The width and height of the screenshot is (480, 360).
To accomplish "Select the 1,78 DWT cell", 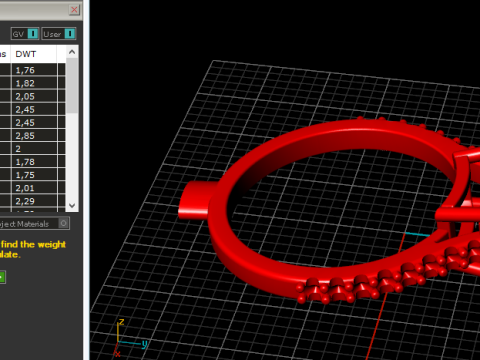I will click(34, 162).
